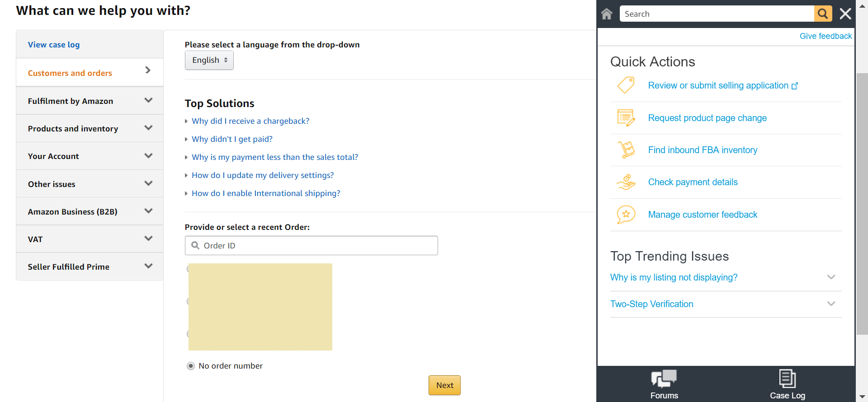Image resolution: width=868 pixels, height=402 pixels.
Task: Select Customers and orders menu item
Action: [70, 73]
